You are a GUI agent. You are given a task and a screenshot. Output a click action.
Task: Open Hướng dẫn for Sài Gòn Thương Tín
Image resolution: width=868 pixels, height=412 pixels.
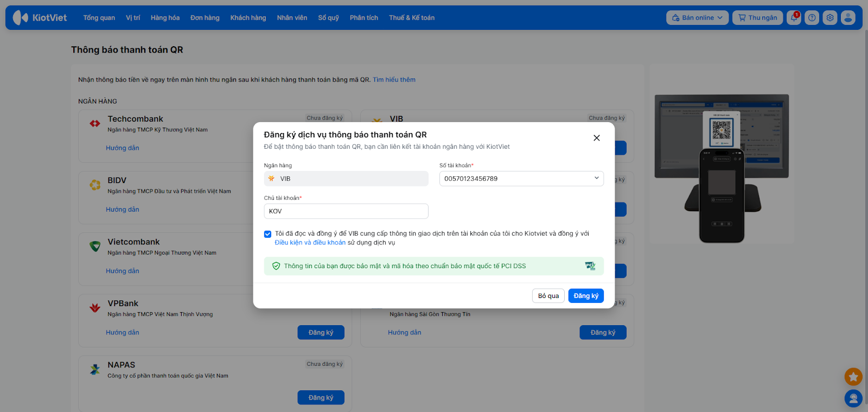click(405, 332)
